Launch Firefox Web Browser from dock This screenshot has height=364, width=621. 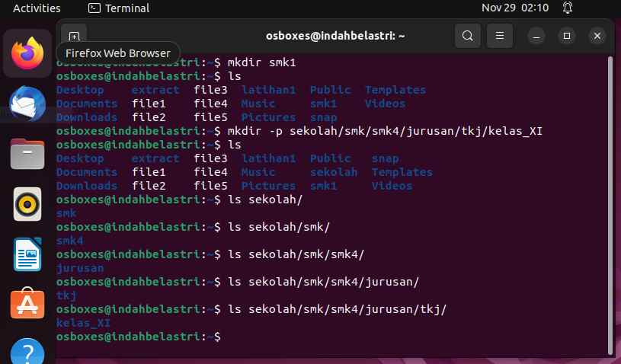point(27,53)
